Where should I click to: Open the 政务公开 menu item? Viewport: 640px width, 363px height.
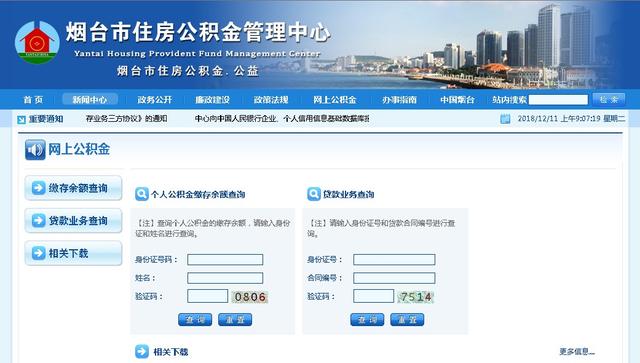click(x=155, y=100)
